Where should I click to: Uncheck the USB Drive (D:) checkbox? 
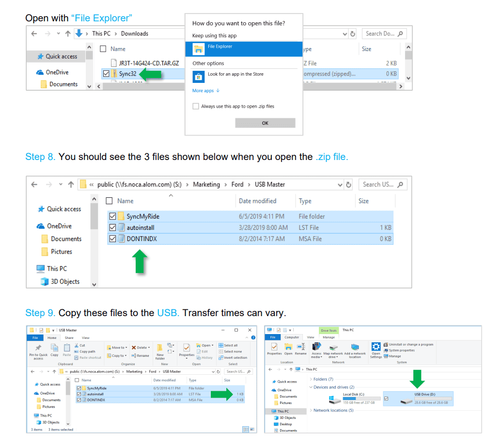coord(386,399)
